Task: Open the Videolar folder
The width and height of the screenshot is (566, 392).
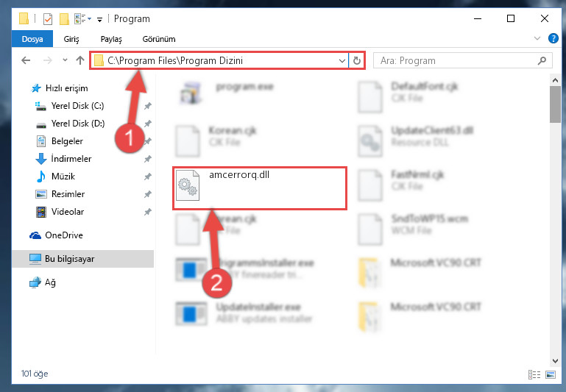Action: click(68, 212)
